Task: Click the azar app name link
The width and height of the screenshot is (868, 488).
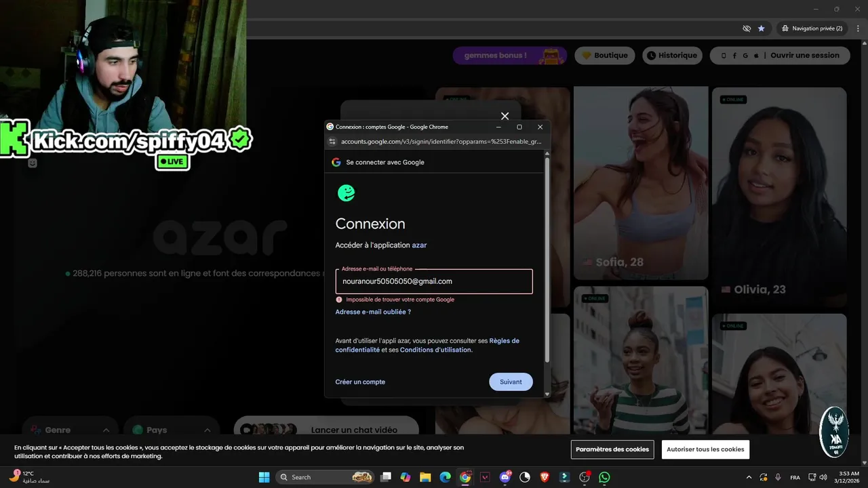Action: (x=419, y=245)
